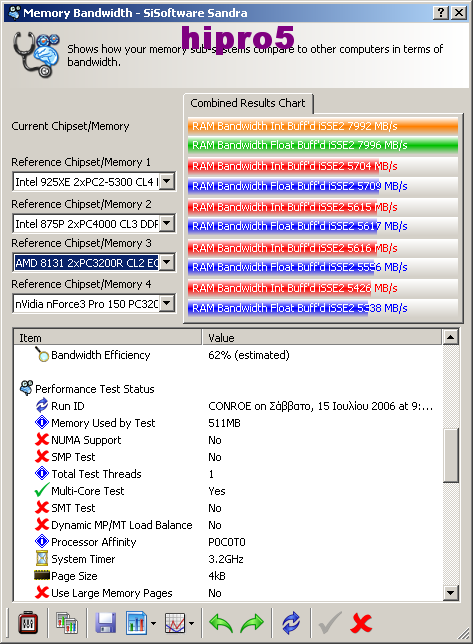Click the orange Int 7992 MB/s bar
The image size is (473, 644).
click(323, 126)
